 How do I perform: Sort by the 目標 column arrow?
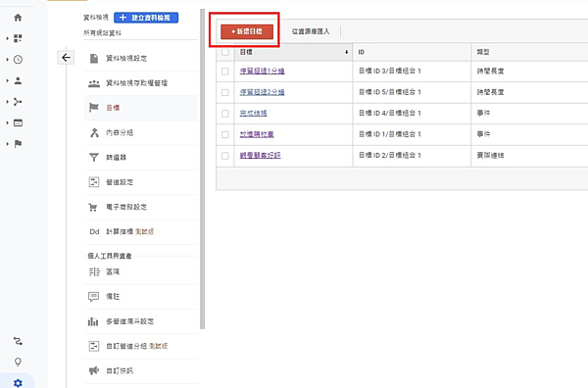tap(347, 52)
